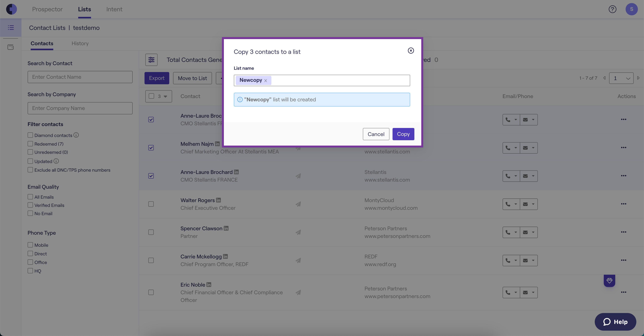Click Cancel in the copy dialog
The image size is (644, 336).
point(376,134)
